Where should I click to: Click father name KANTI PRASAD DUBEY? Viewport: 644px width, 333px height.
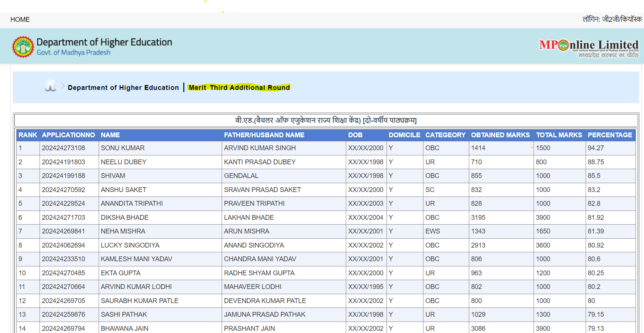[x=260, y=162]
